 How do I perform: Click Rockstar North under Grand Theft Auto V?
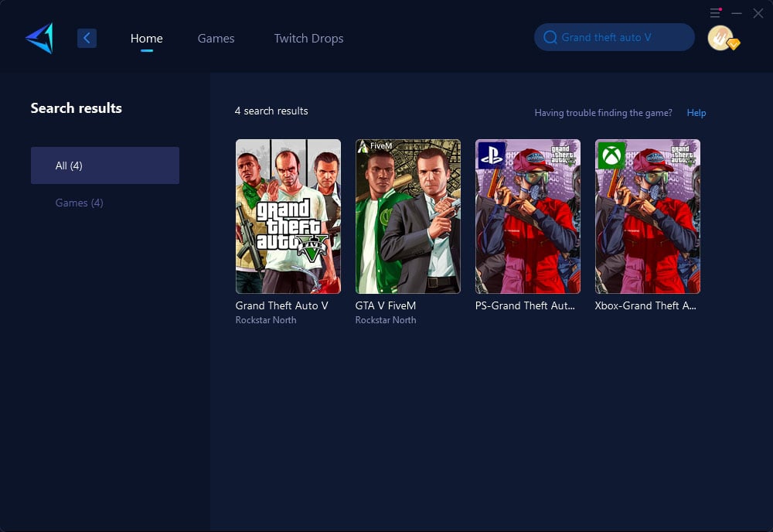(x=266, y=320)
